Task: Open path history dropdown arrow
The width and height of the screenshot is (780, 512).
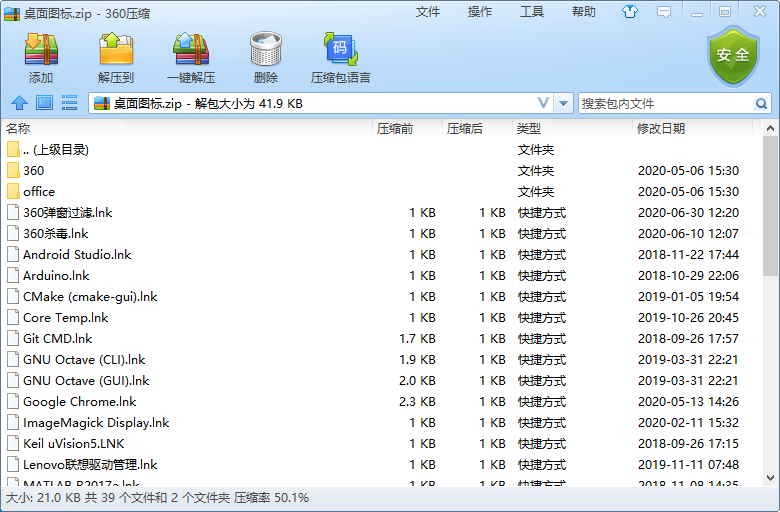Action: pos(564,103)
